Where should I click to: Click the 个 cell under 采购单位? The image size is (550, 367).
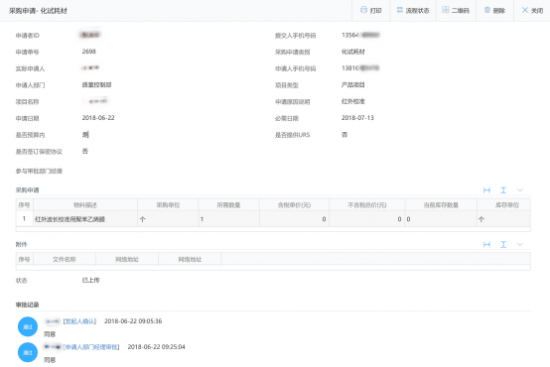coord(168,219)
